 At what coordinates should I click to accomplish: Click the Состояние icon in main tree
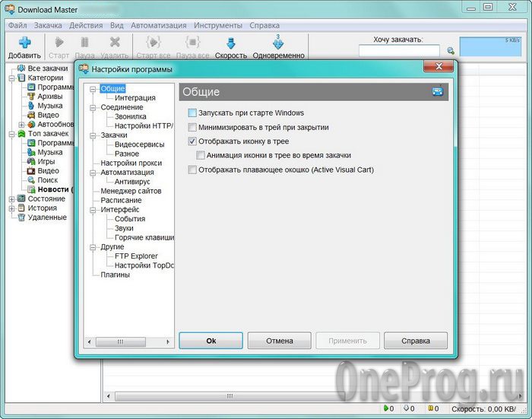click(21, 198)
